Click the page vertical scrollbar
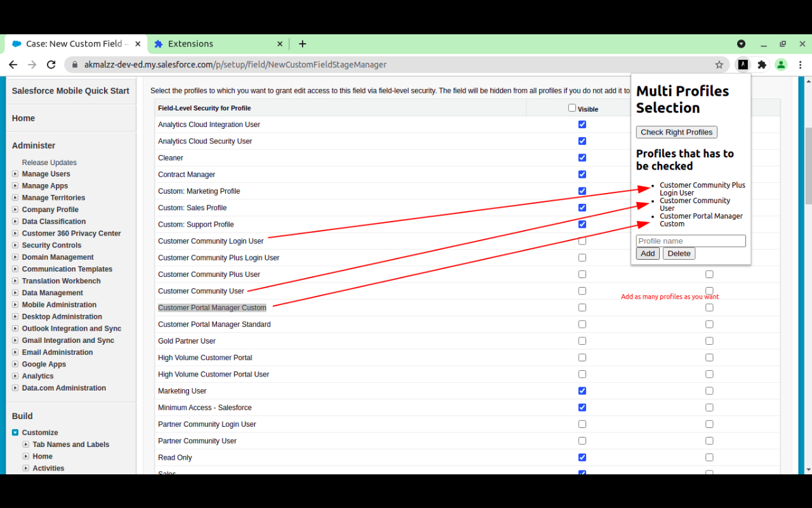Viewport: 812px width, 508px height. click(x=808, y=165)
